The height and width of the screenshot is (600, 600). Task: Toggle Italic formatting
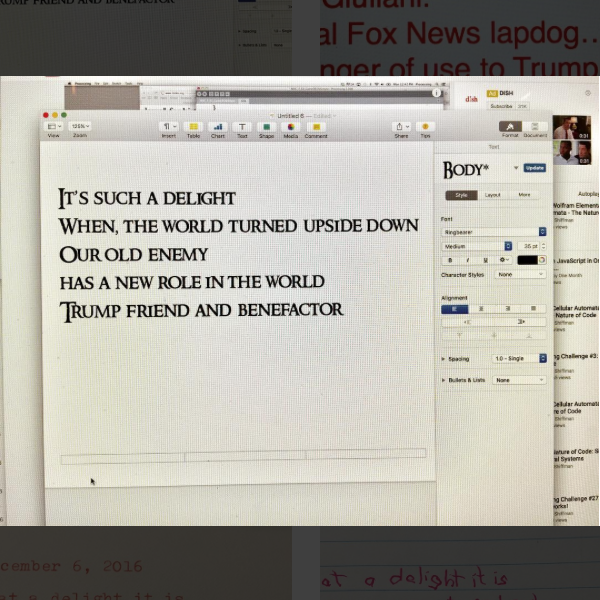(x=468, y=260)
